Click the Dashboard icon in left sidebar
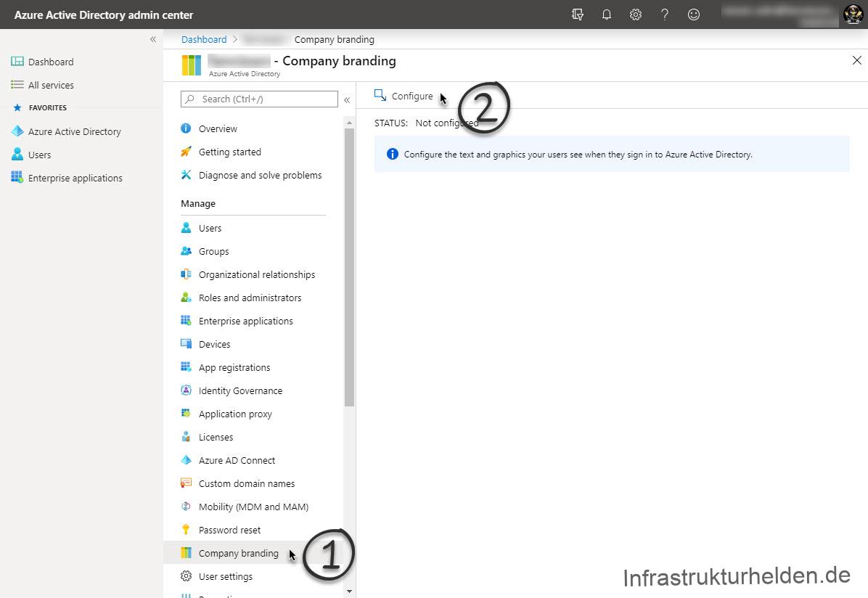 pos(17,62)
